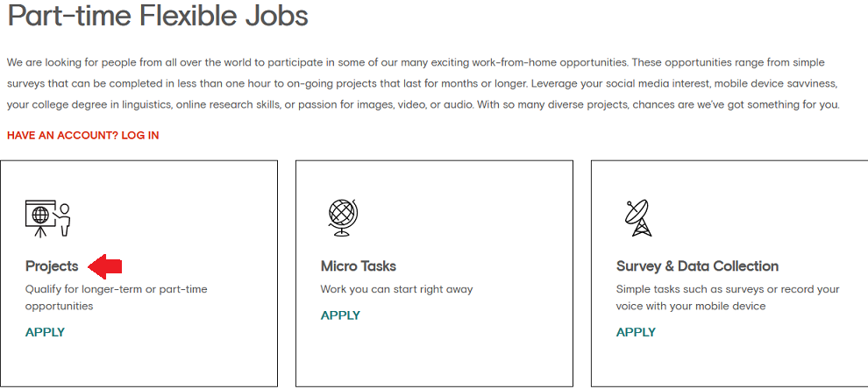This screenshot has width=868, height=389.
Task: Apply for Micro Tasks
Action: (340, 315)
